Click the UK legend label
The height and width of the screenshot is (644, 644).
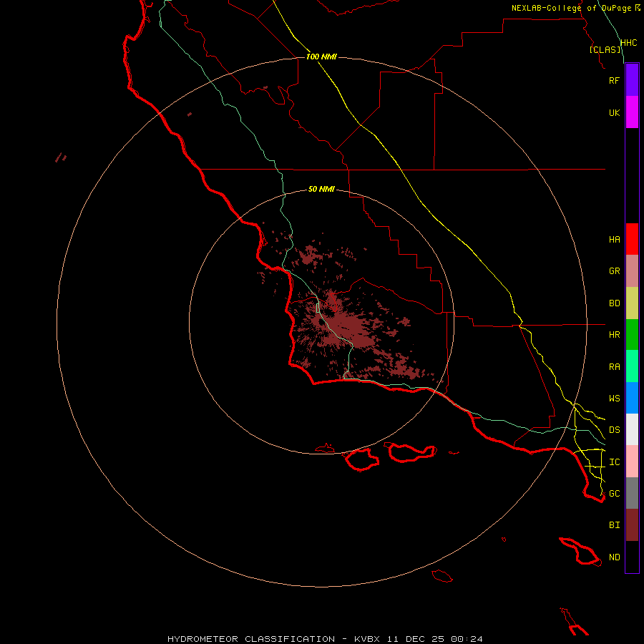coord(614,113)
